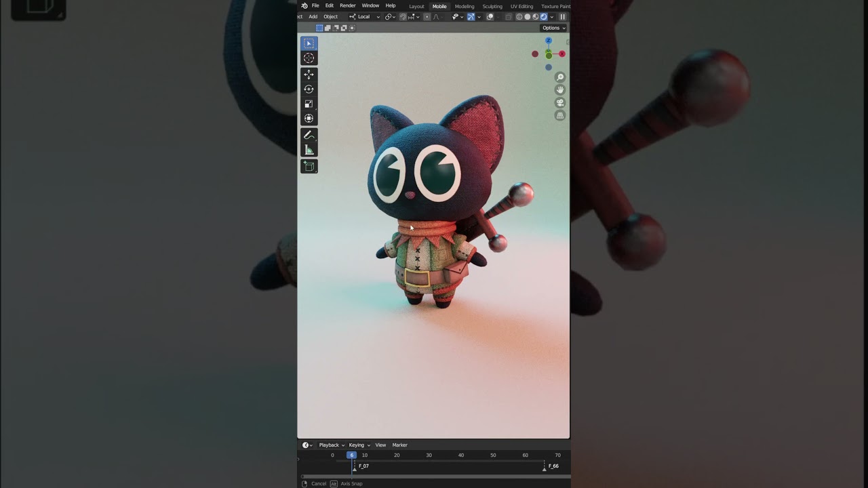Screen dimensions: 868x488
Task: Select the Annotate tool
Action: [x=309, y=136]
